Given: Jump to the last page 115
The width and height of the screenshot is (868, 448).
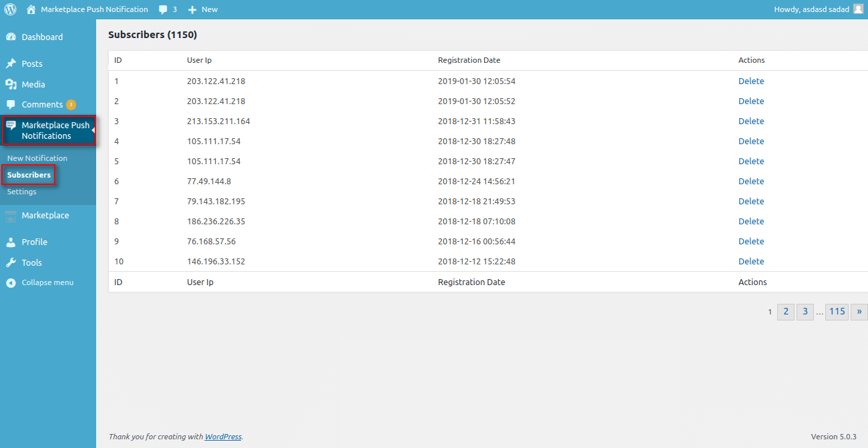Looking at the screenshot, I should pos(837,311).
